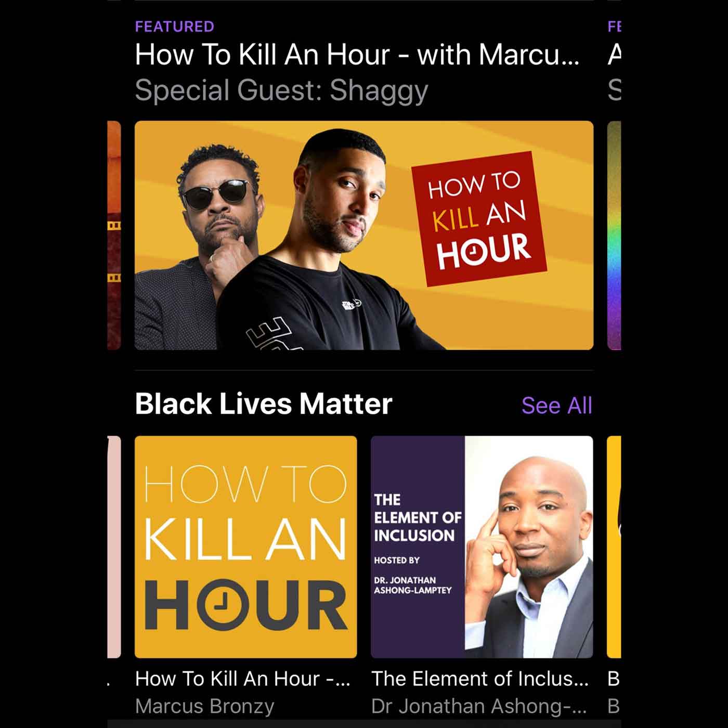This screenshot has width=728, height=728.
Task: Tap the next FEATURED label at right edge
Action: tap(614, 27)
